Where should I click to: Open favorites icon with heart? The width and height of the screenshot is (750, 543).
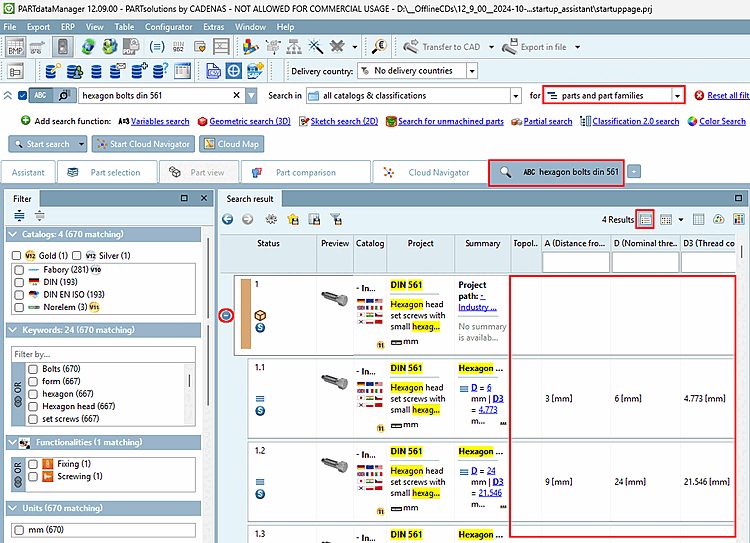pos(199,47)
